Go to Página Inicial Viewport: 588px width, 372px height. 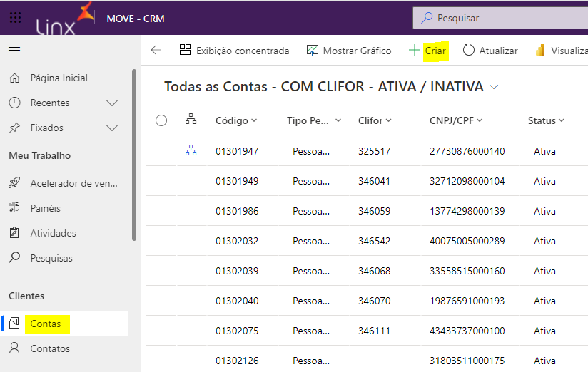click(59, 78)
